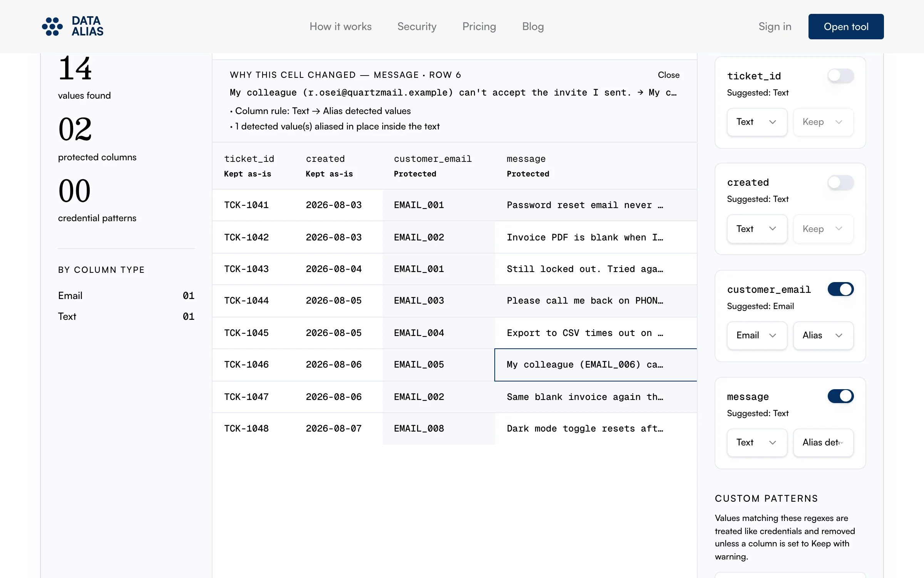The image size is (924, 578).
Task: Click the Email row under By Column Type
Action: [x=126, y=296]
